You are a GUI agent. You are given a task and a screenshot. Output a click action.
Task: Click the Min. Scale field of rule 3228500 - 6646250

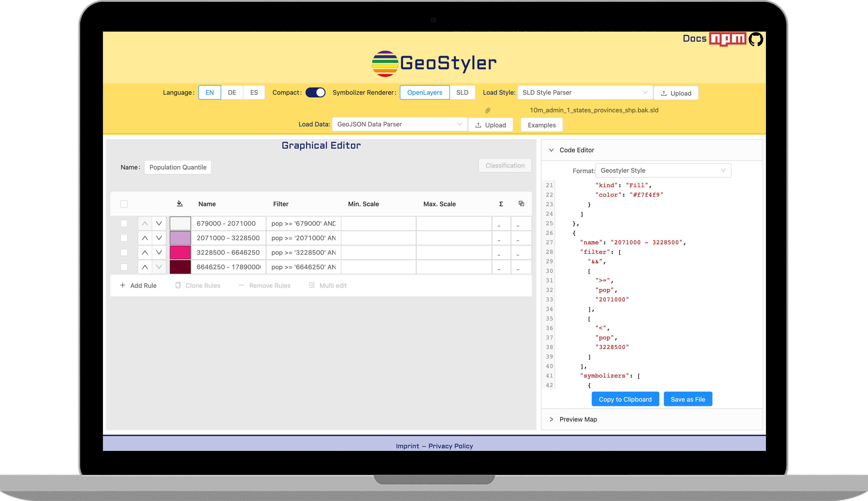coord(378,252)
